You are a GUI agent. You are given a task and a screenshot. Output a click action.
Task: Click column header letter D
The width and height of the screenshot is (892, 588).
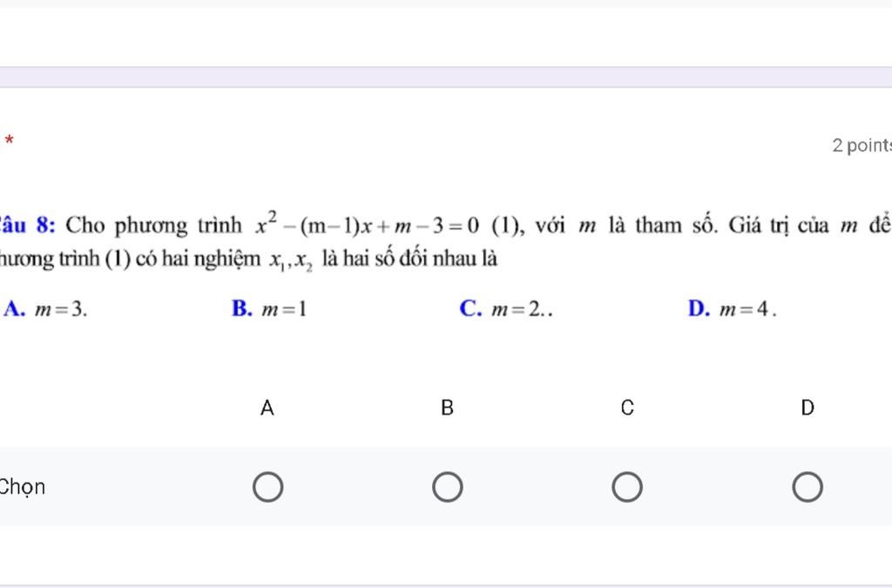tap(808, 408)
